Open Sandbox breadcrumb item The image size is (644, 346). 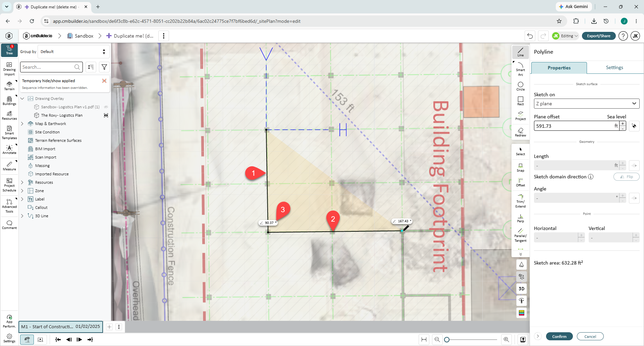click(x=80, y=36)
